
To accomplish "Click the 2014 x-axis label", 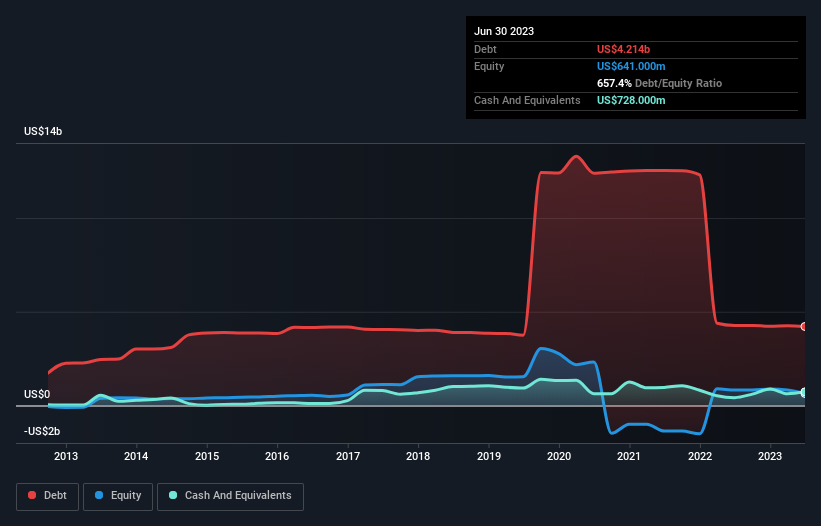I will click(136, 456).
